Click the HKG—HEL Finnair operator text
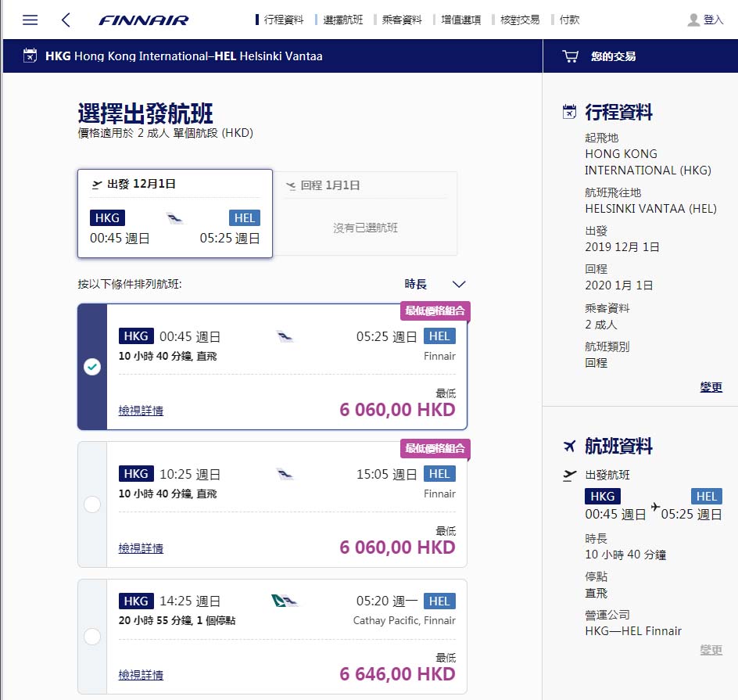Viewport: 738px width, 700px height. click(x=633, y=631)
